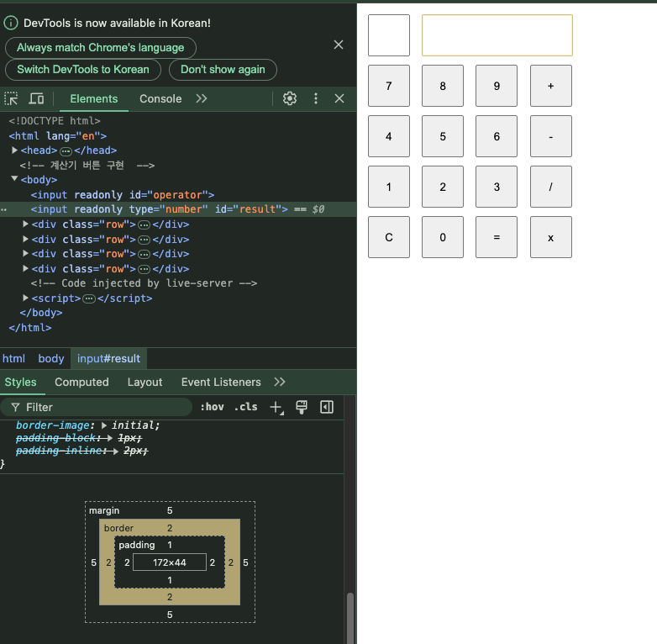
Task: Open the Event Listeners tab
Action: click(x=221, y=382)
